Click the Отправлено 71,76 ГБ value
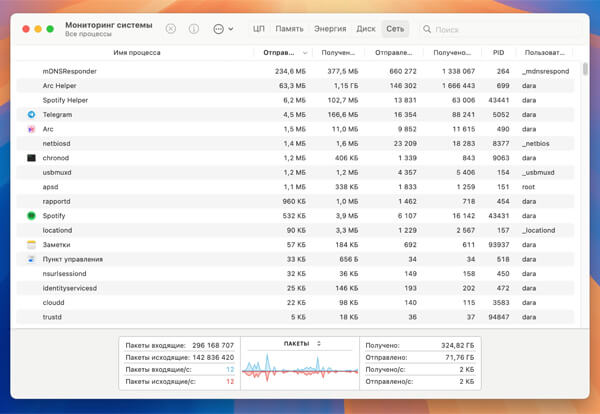Screen dimensions: 600x414 click(x=460, y=357)
